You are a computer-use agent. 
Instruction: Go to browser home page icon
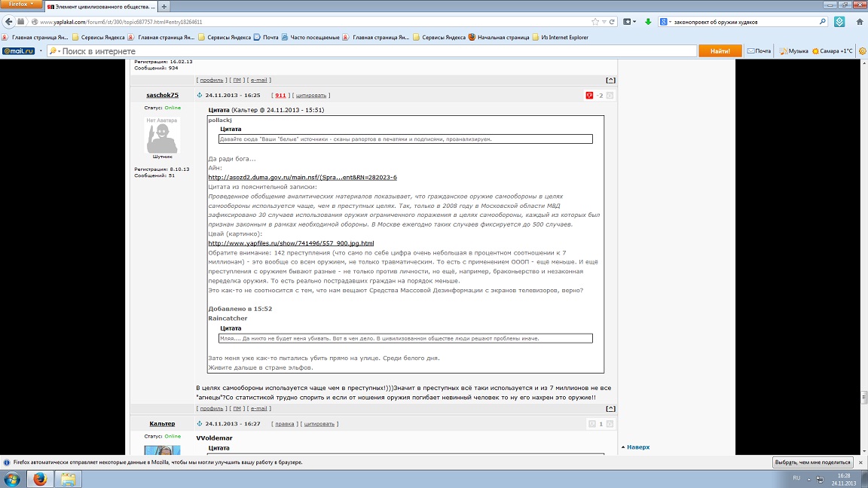click(860, 22)
